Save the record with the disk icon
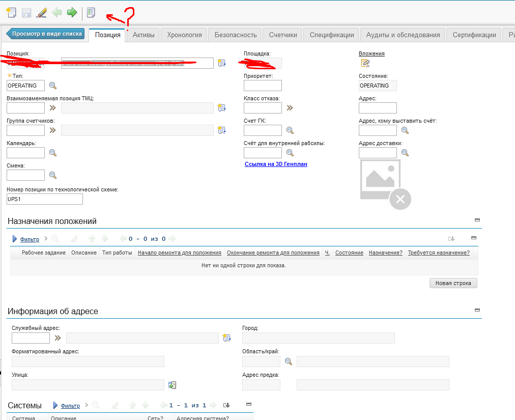Viewport: 515px width, 420px height. [x=25, y=12]
